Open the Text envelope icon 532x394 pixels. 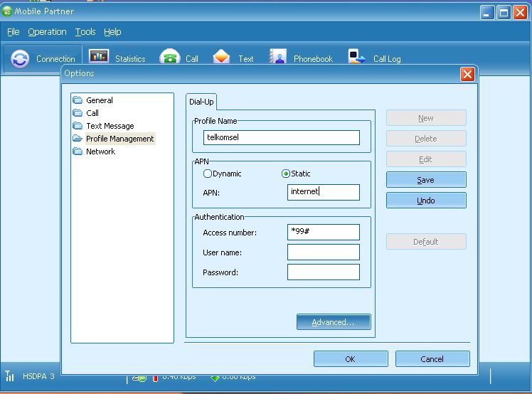point(221,56)
